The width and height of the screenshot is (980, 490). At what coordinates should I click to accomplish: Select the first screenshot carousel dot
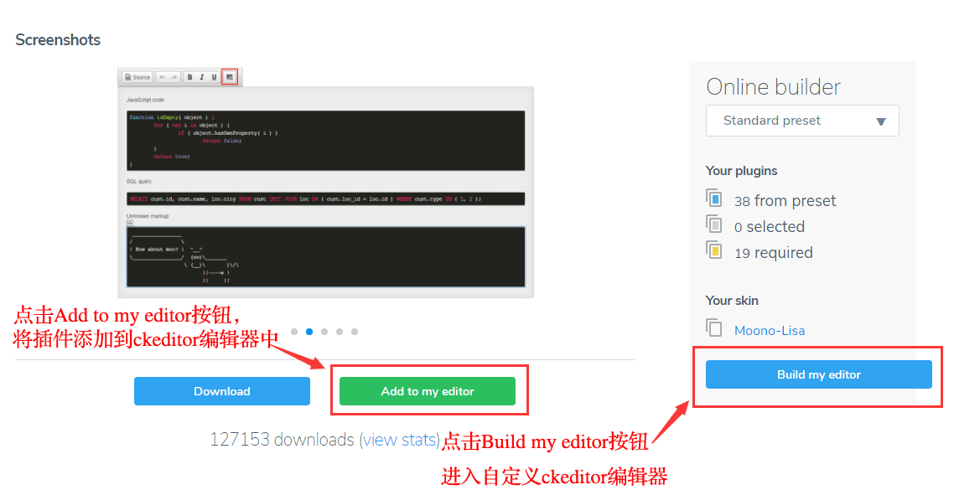[x=294, y=332]
